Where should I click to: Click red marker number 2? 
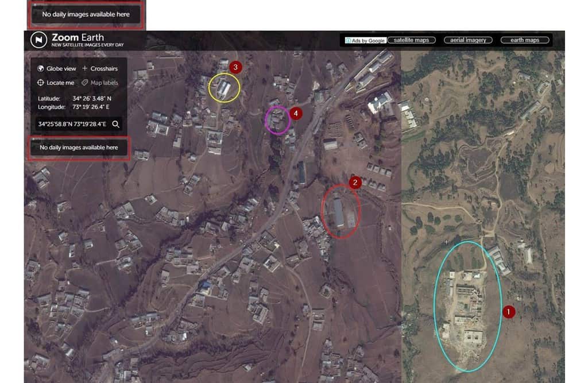pos(355,183)
